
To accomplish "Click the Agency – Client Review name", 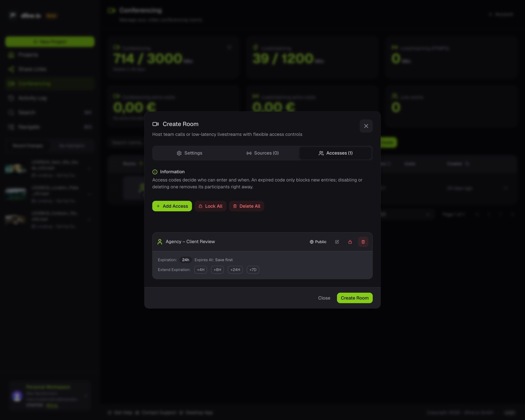I will click(x=190, y=241).
